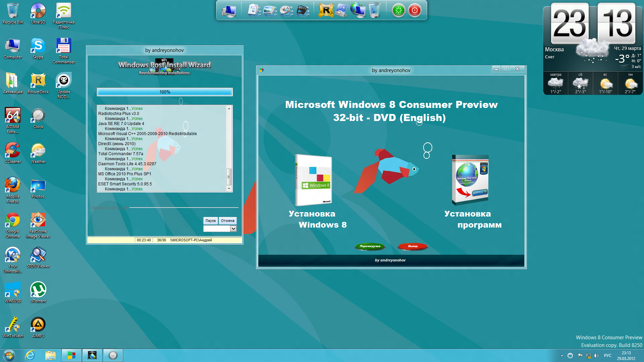Click the Post-Install Wizard software box icon
This screenshot has width=644, height=362.
(470, 180)
